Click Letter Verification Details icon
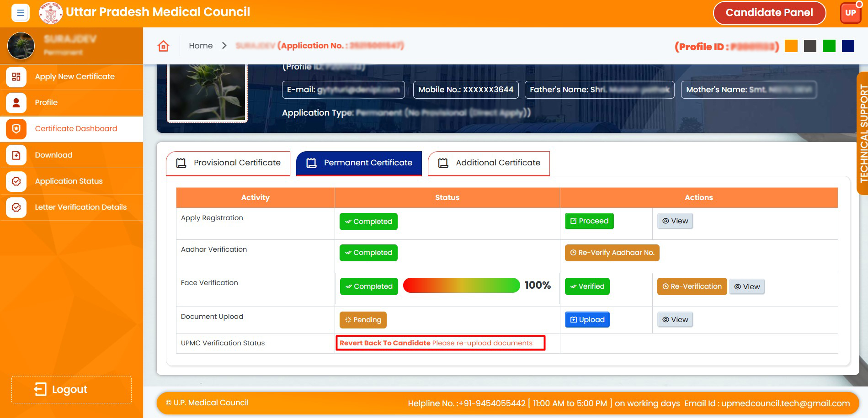Viewport: 868px width, 418px height. click(x=16, y=207)
